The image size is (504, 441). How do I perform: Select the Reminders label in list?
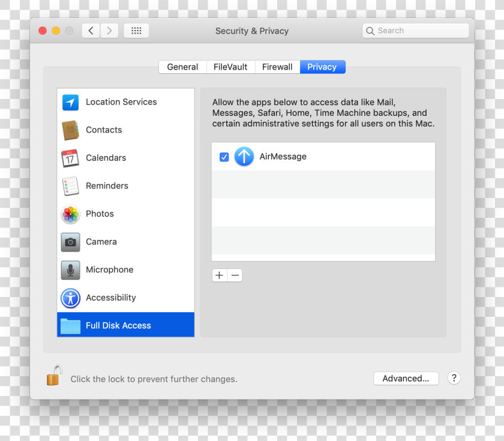[x=107, y=186]
